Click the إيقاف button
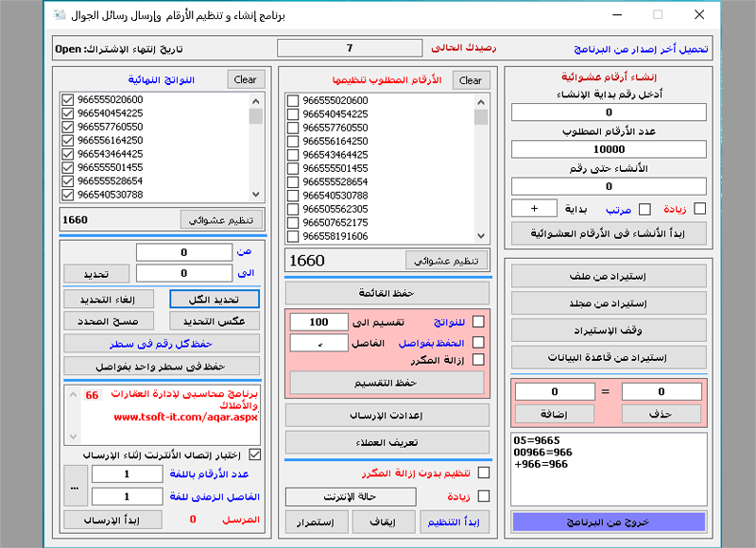 (384, 522)
